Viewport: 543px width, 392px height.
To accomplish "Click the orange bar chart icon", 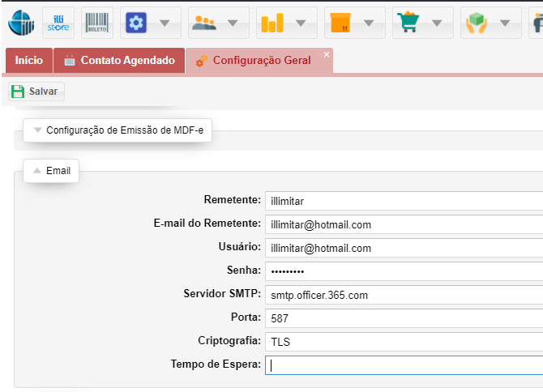I will click(271, 23).
